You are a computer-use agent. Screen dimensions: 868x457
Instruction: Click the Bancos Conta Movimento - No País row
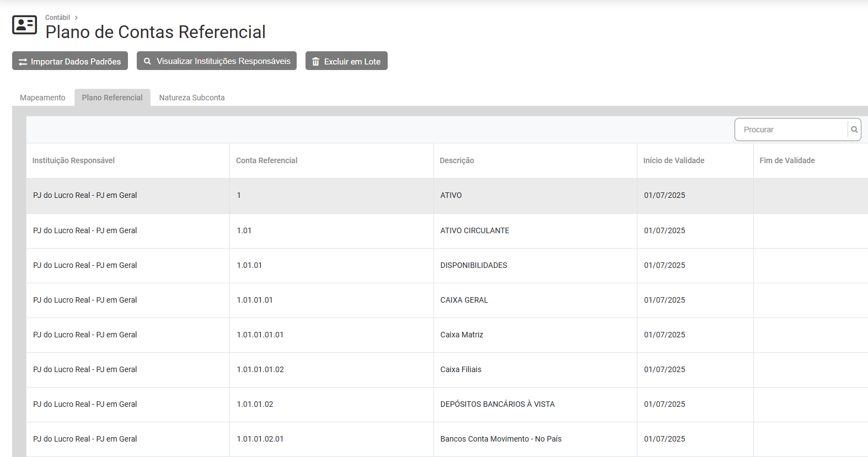[500, 439]
